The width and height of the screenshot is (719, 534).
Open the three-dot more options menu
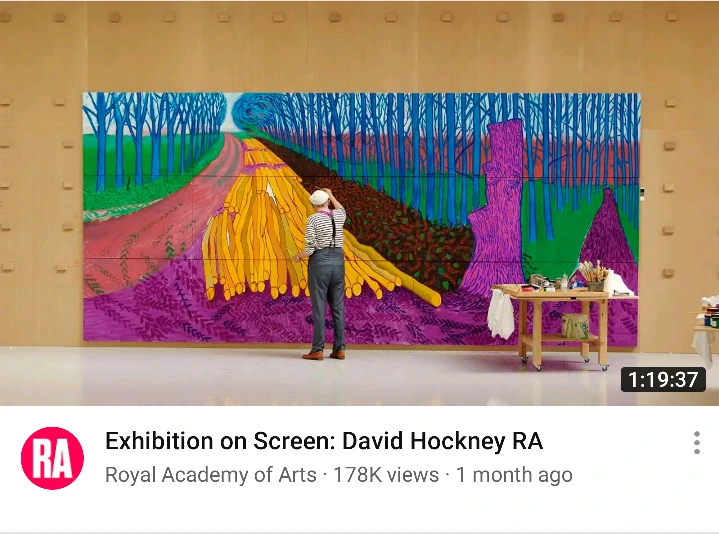[697, 443]
